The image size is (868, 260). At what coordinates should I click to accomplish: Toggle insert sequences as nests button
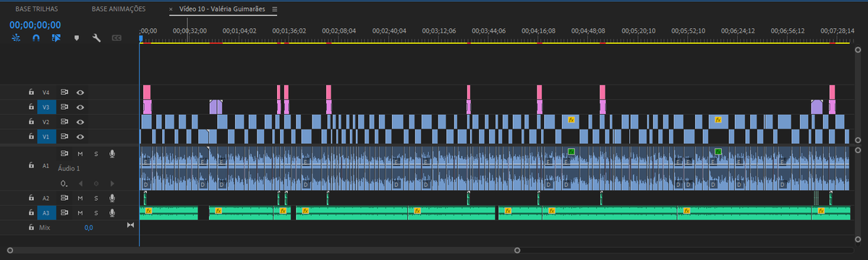click(15, 38)
